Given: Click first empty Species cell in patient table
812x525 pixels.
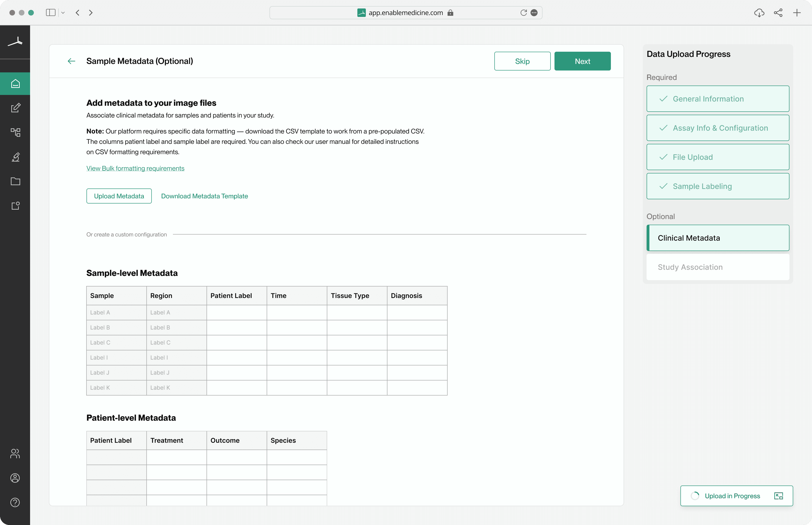Looking at the screenshot, I should [297, 457].
